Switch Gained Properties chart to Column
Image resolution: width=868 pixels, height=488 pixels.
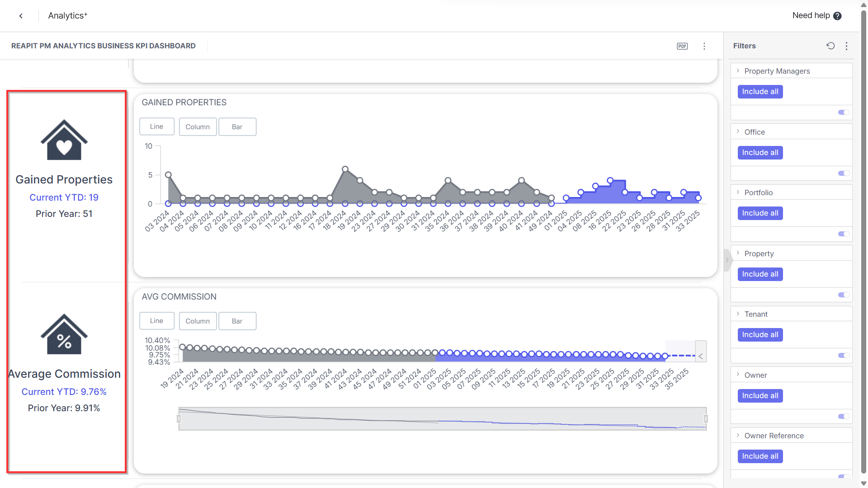point(198,127)
